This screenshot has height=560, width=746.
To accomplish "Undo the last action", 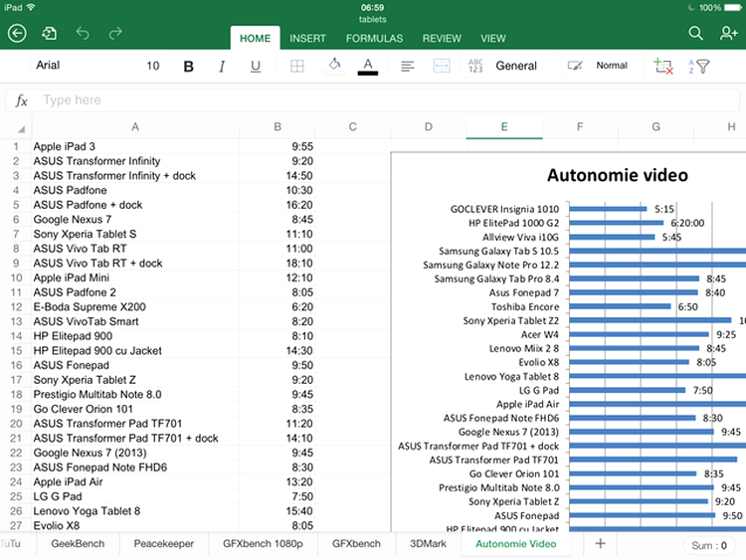I will point(83,33).
